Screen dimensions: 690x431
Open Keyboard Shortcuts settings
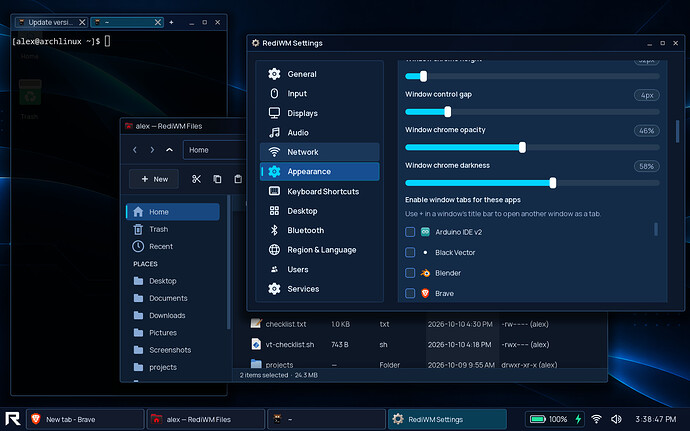coord(319,191)
